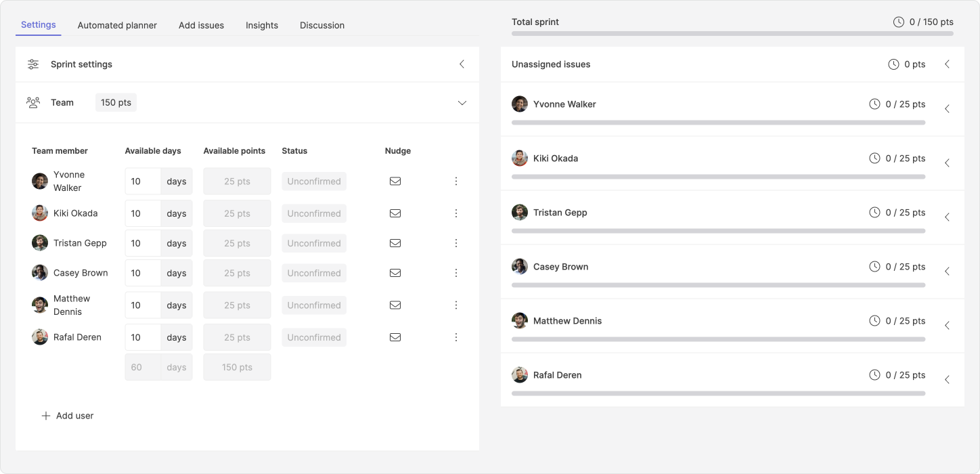The height and width of the screenshot is (474, 980).
Task: Go to the Discussion tab
Action: [322, 25]
